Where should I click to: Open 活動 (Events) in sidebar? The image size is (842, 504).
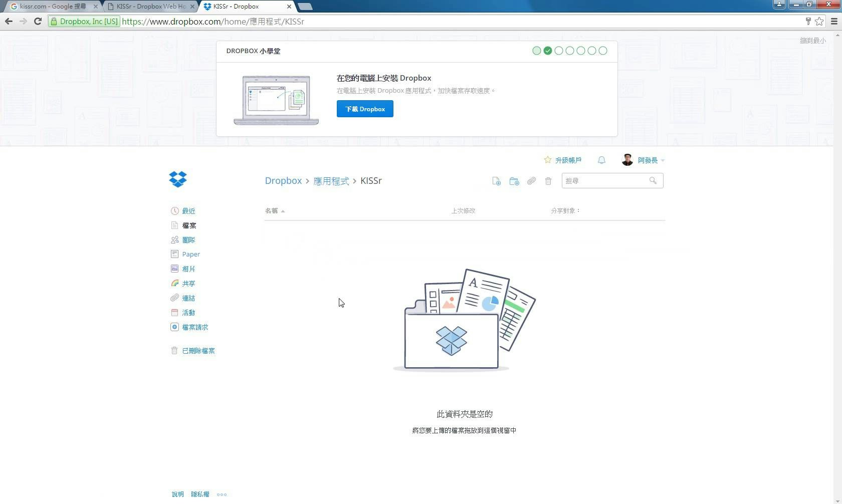pos(188,313)
